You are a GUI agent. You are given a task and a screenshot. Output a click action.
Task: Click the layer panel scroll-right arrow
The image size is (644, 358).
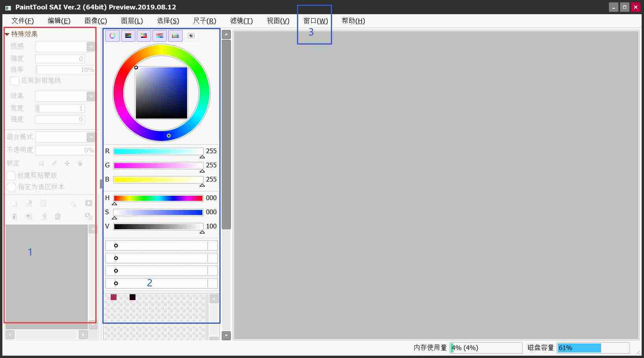click(83, 335)
